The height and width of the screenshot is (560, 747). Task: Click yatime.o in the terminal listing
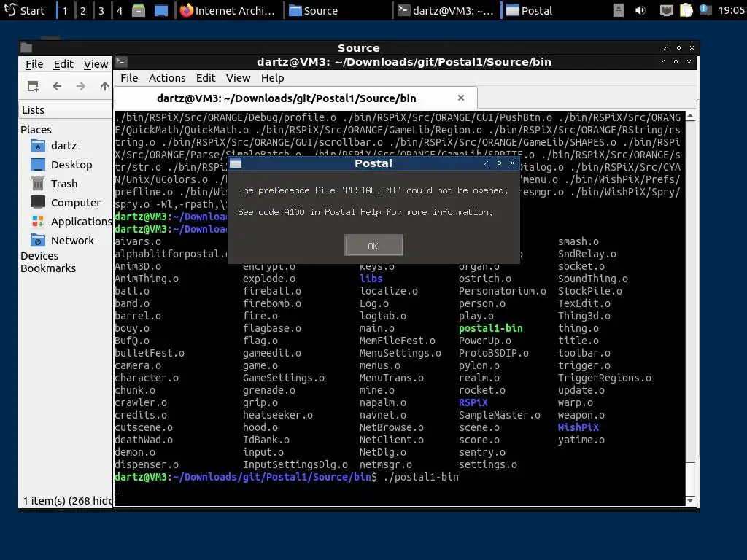click(x=581, y=440)
